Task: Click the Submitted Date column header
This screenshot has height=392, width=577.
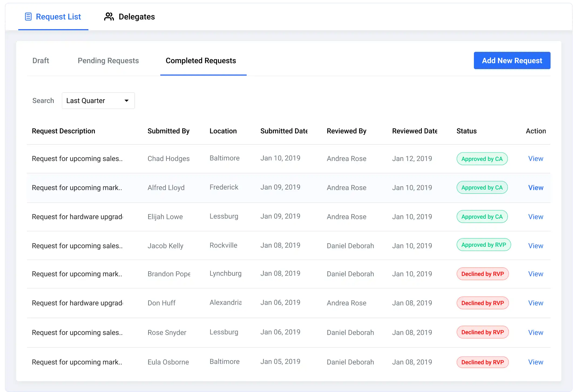Action: click(284, 131)
